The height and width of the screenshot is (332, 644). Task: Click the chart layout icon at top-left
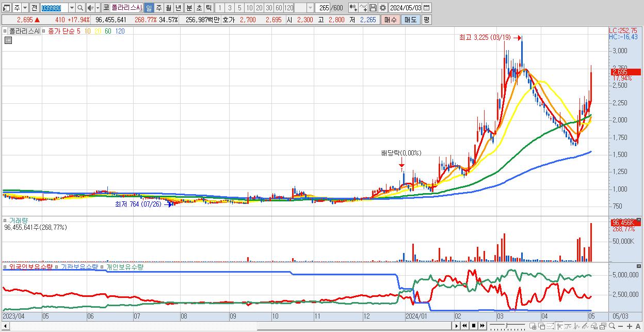coord(7,8)
